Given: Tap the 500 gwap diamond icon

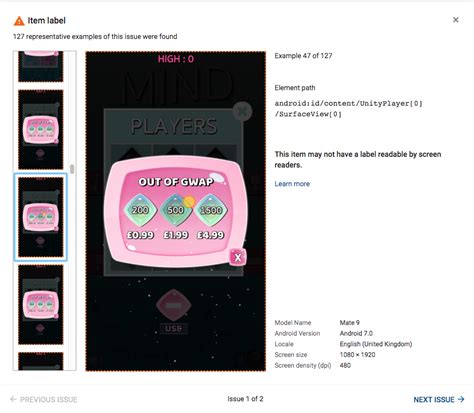Looking at the screenshot, I should [176, 210].
